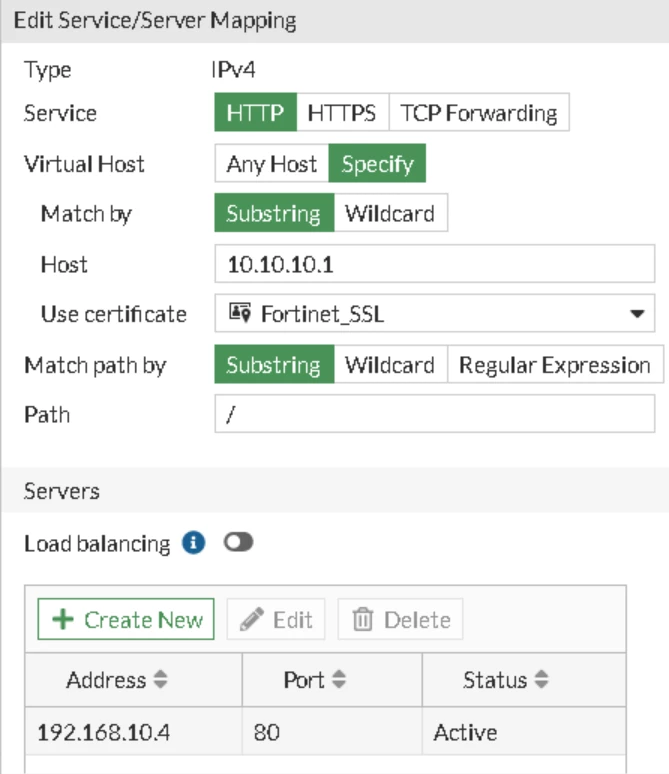Screen dimensions: 669x774
Task: Click the Address column header
Action: click(134, 680)
